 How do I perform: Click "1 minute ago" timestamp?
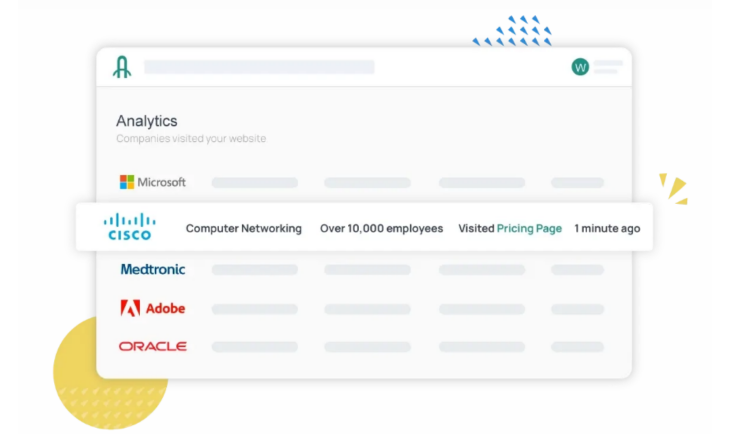pos(607,229)
